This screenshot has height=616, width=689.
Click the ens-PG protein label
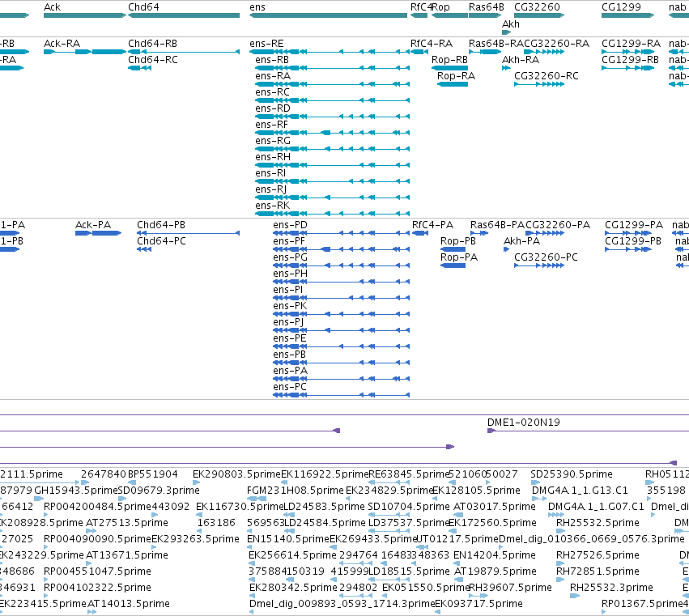click(x=290, y=257)
